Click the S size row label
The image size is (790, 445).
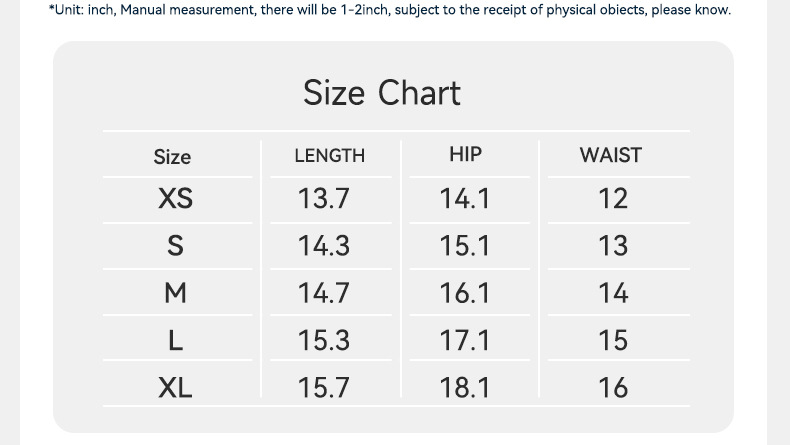[x=175, y=246]
